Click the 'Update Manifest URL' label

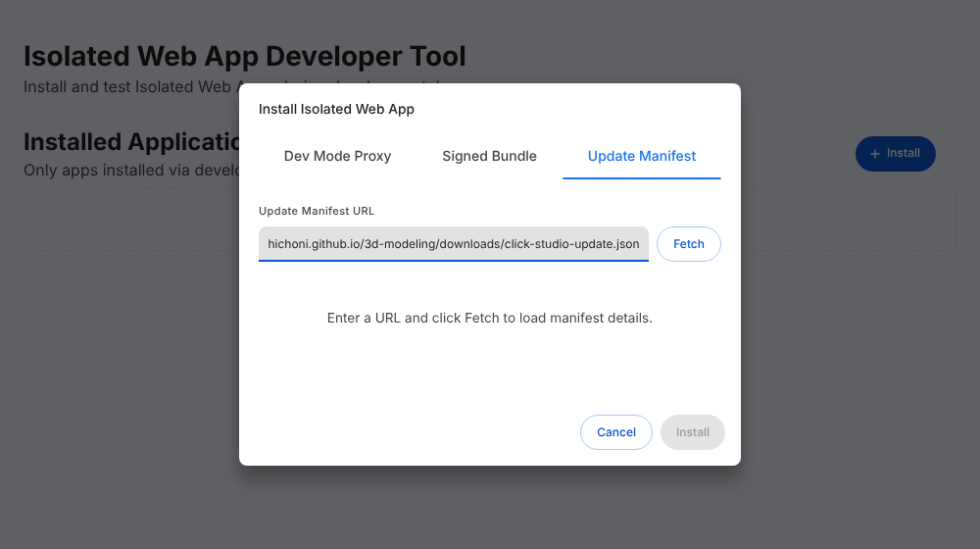click(317, 211)
